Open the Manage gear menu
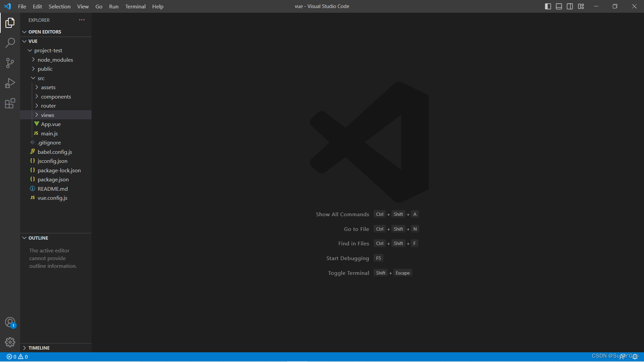Screen dimensions: 644x362 coord(10,342)
